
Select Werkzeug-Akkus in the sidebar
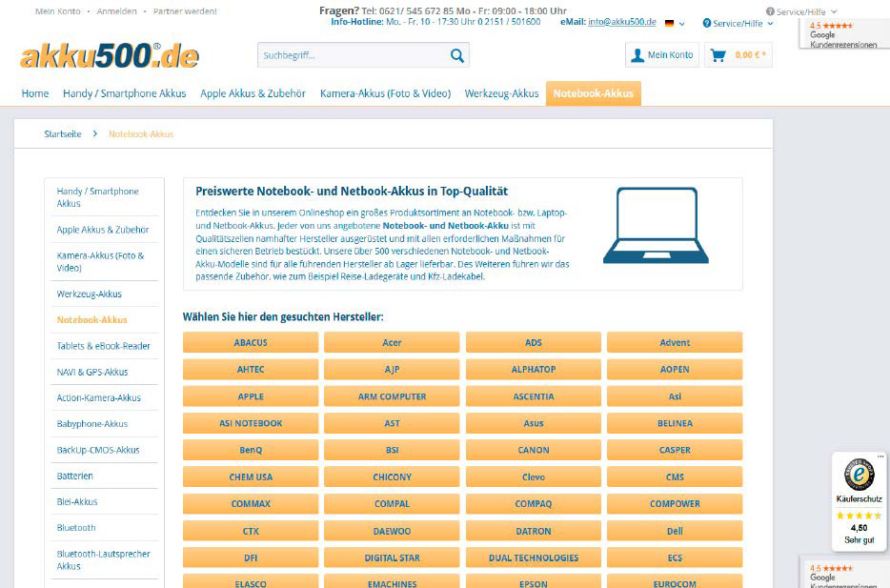coord(104,294)
